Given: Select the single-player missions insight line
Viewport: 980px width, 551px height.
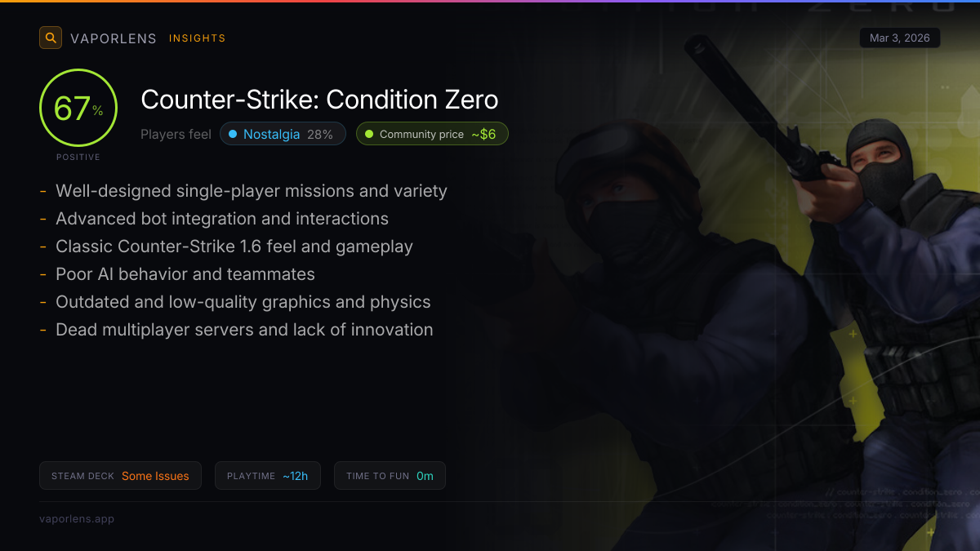Looking at the screenshot, I should [x=243, y=191].
